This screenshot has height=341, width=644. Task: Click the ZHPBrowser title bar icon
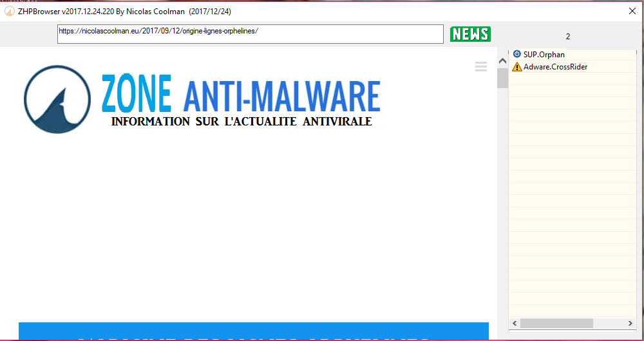click(x=9, y=12)
